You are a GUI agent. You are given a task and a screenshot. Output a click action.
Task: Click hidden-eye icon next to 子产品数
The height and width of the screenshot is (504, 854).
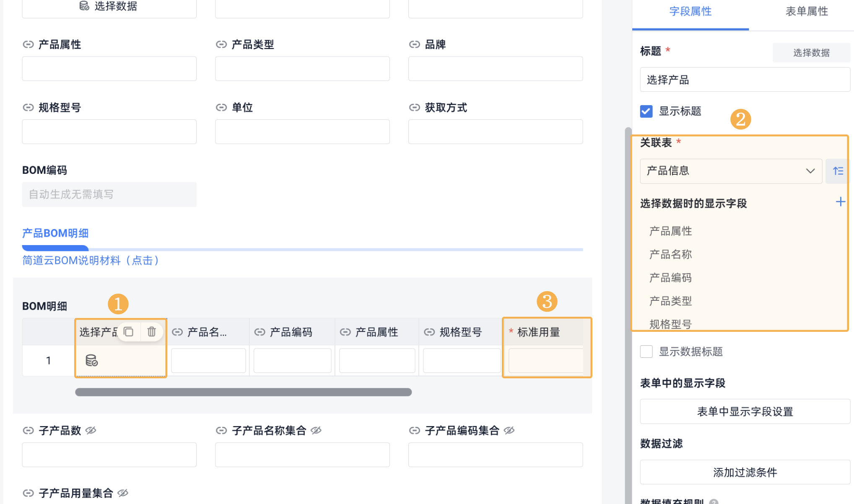91,430
